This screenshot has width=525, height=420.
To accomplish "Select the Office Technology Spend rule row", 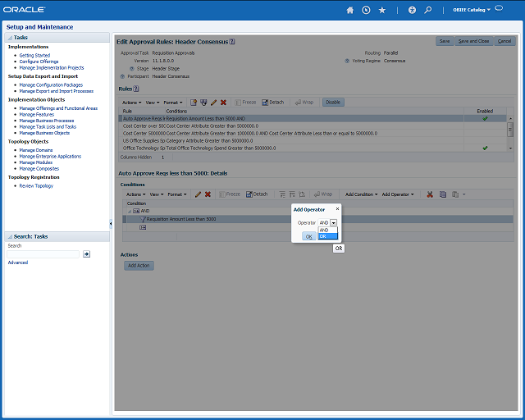I will coord(313,148).
